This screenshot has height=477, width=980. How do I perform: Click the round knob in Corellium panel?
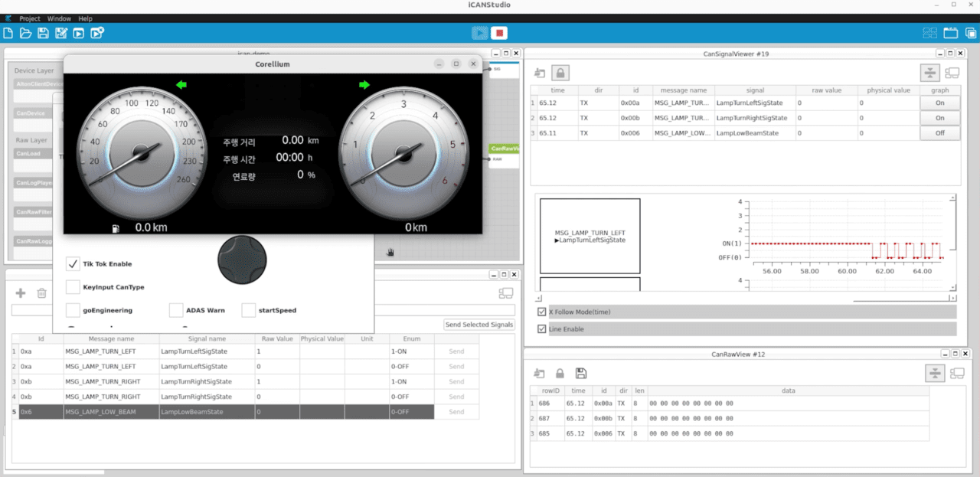point(242,260)
